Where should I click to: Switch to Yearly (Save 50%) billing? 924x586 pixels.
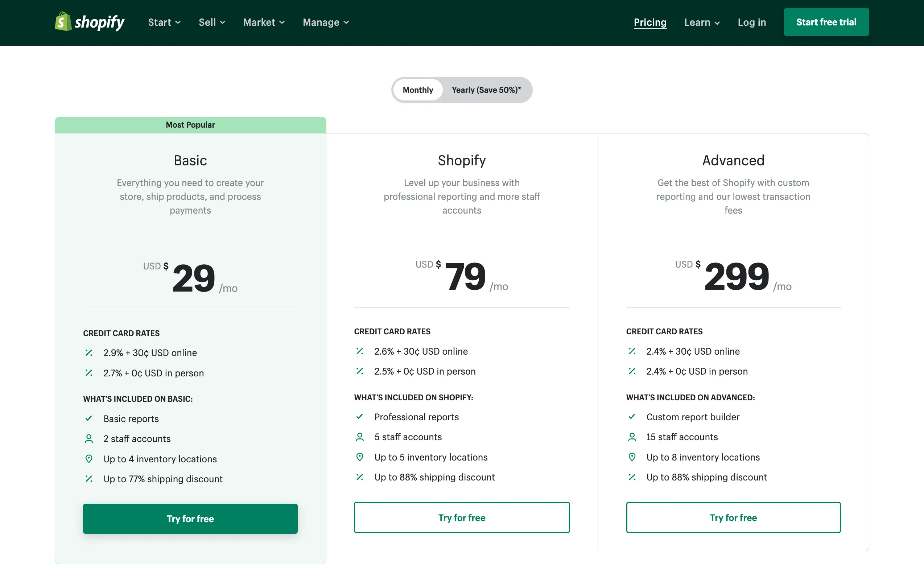tap(486, 90)
